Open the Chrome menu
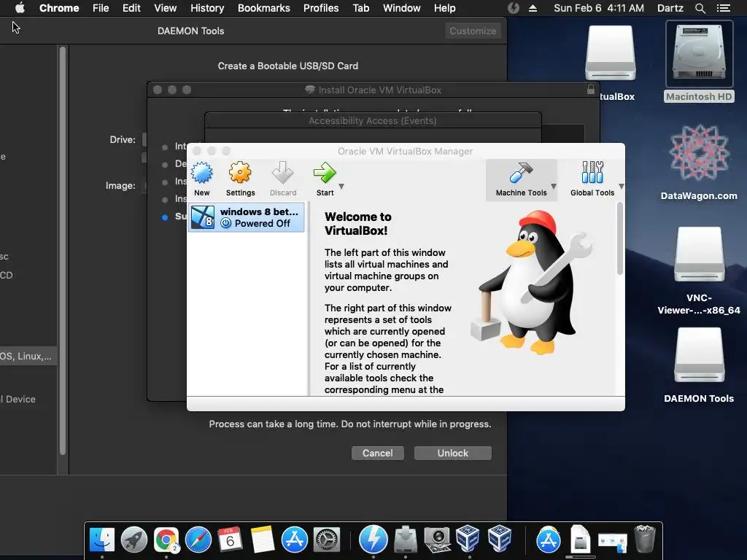This screenshot has height=560, width=747. pyautogui.click(x=59, y=8)
